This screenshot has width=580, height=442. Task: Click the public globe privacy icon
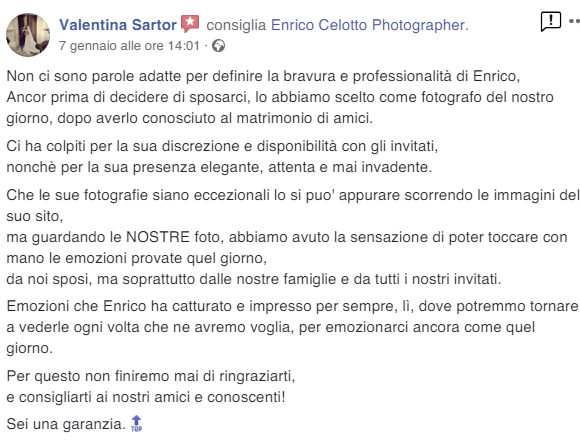pyautogui.click(x=218, y=46)
